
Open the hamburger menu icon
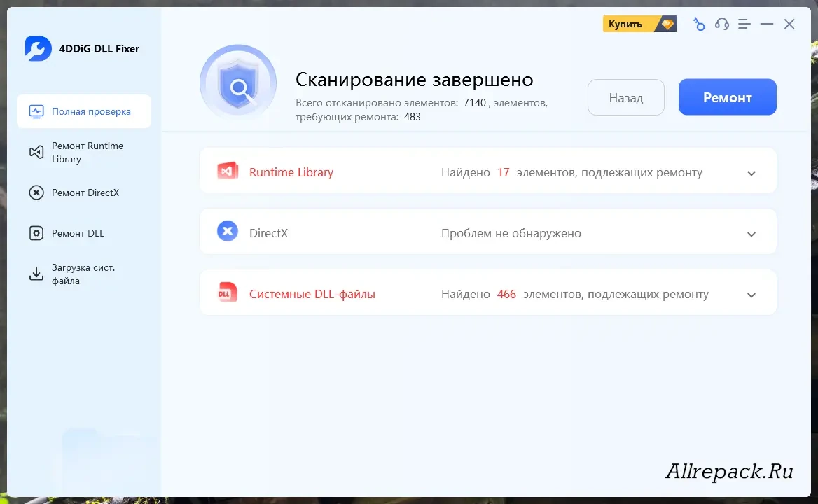pos(744,24)
